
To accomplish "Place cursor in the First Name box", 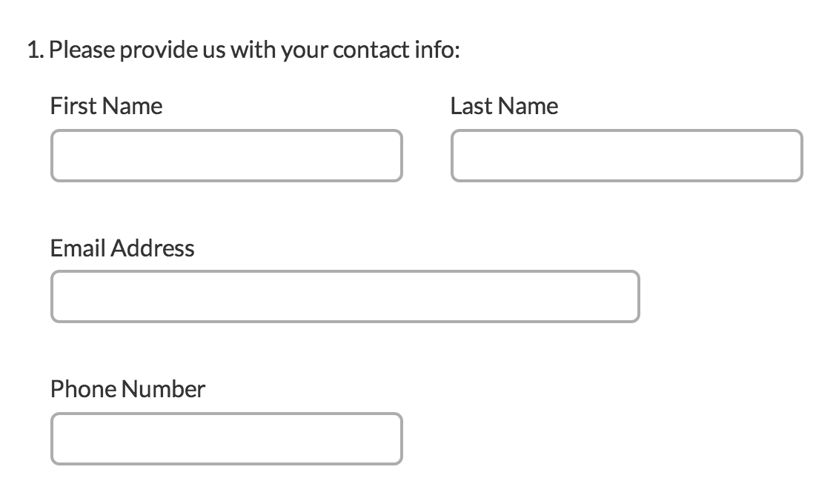I will [x=226, y=156].
